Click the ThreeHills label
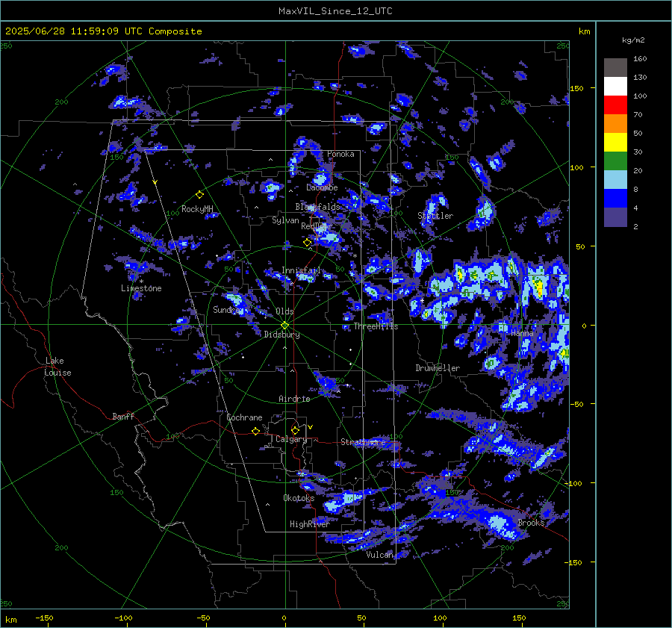The width and height of the screenshot is (672, 628). pyautogui.click(x=376, y=326)
